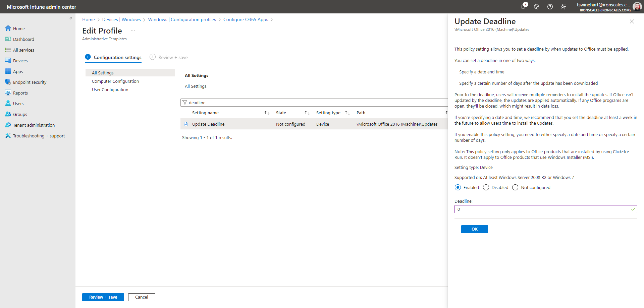Viewport: 644px width, 308px height.
Task: Click the OK button in Update Deadline pane
Action: 474,229
